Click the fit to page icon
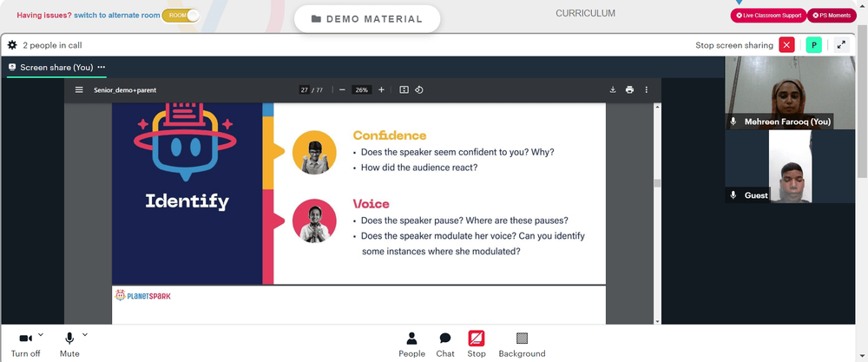 point(404,89)
